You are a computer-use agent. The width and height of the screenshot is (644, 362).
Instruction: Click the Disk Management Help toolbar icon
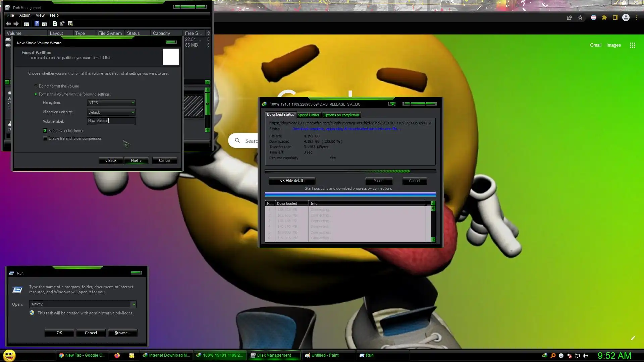[x=37, y=23]
